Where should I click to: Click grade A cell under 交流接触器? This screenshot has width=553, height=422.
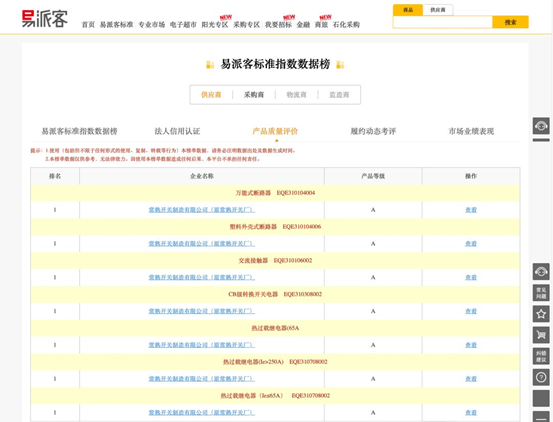[x=373, y=277]
